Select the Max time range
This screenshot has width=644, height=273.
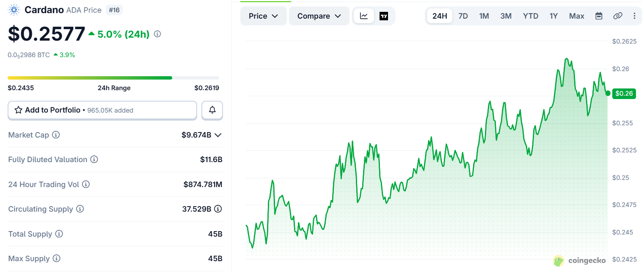click(577, 16)
